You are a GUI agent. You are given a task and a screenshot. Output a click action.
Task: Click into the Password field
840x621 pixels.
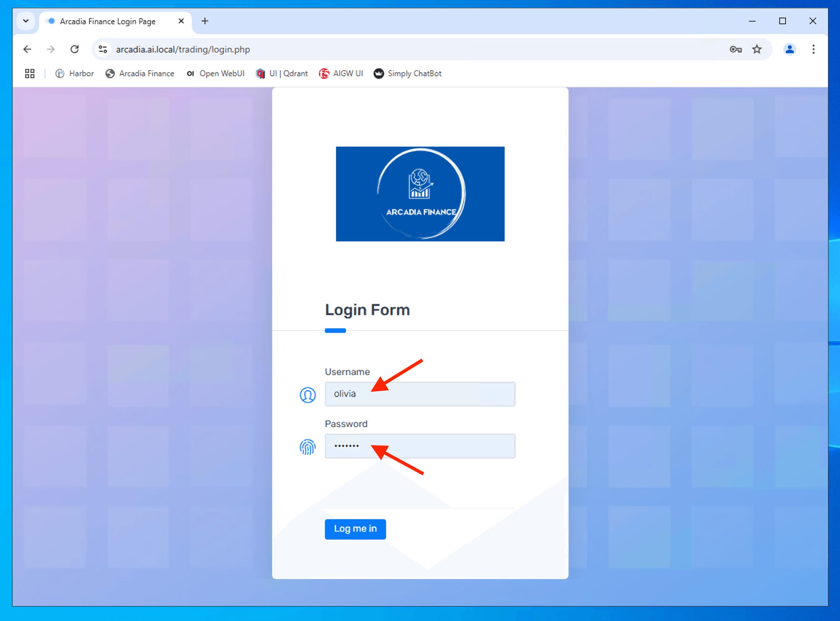420,446
